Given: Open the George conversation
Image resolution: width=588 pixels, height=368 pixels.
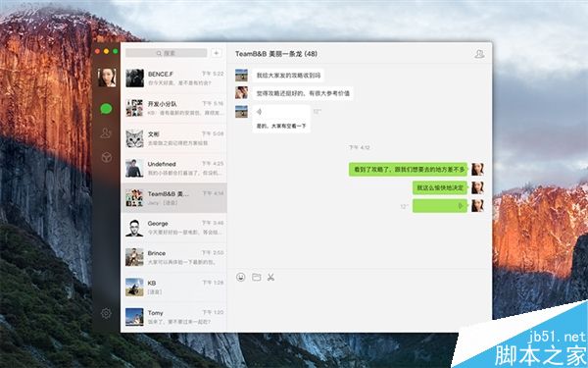Looking at the screenshot, I should click(x=174, y=228).
